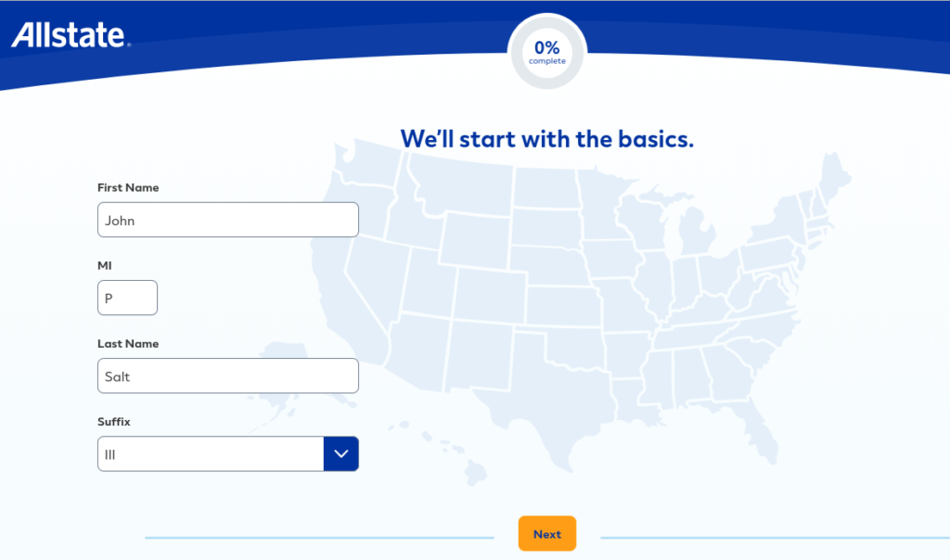Select the Suffix dropdown chevron icon
The width and height of the screenshot is (950, 560).
[340, 453]
